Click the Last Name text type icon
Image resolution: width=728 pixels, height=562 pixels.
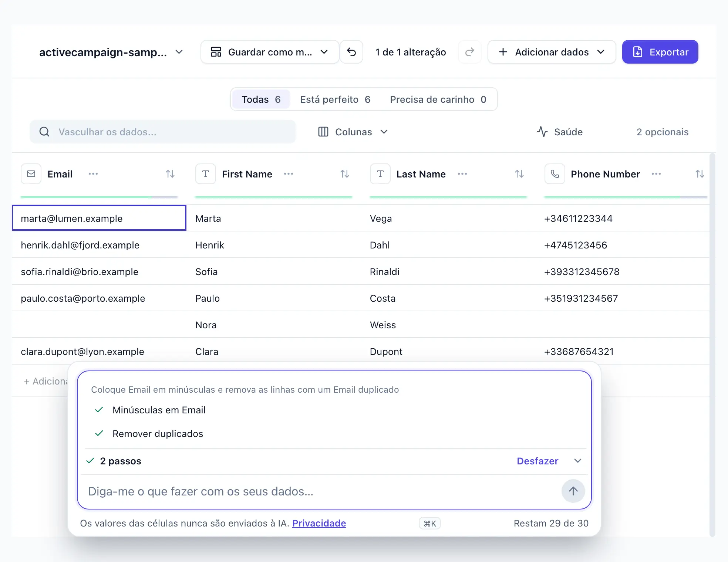tap(380, 174)
